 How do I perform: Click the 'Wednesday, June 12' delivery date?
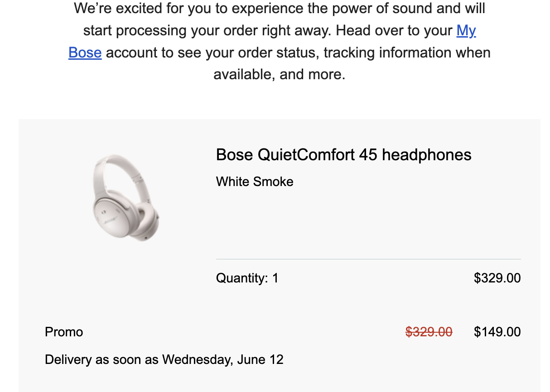[223, 359]
